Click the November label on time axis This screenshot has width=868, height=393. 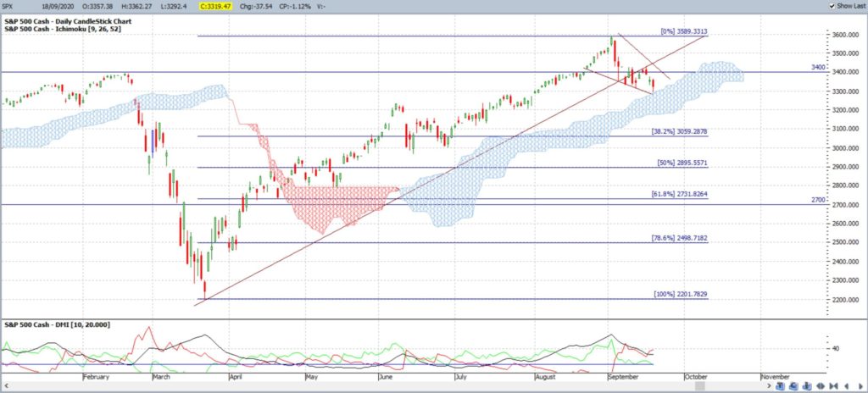tap(775, 377)
